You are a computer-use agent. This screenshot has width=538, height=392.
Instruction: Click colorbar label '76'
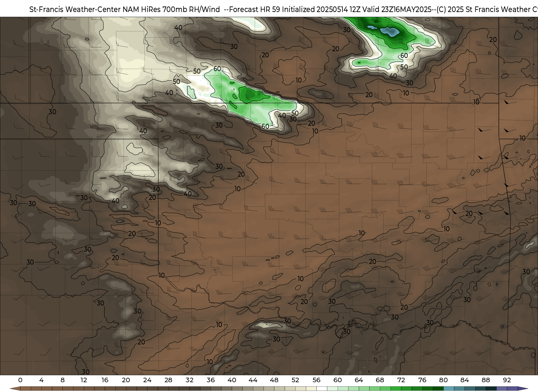(x=422, y=380)
